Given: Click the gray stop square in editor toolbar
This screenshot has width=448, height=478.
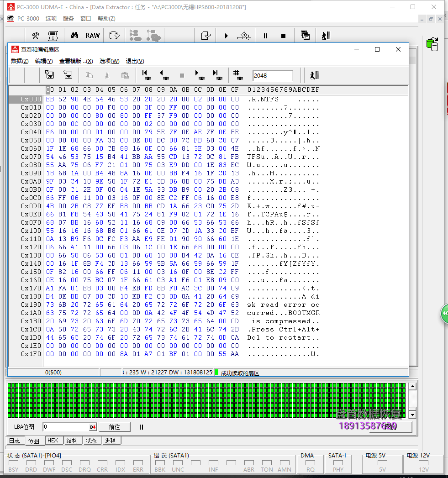Looking at the screenshot, I should coord(182,76).
